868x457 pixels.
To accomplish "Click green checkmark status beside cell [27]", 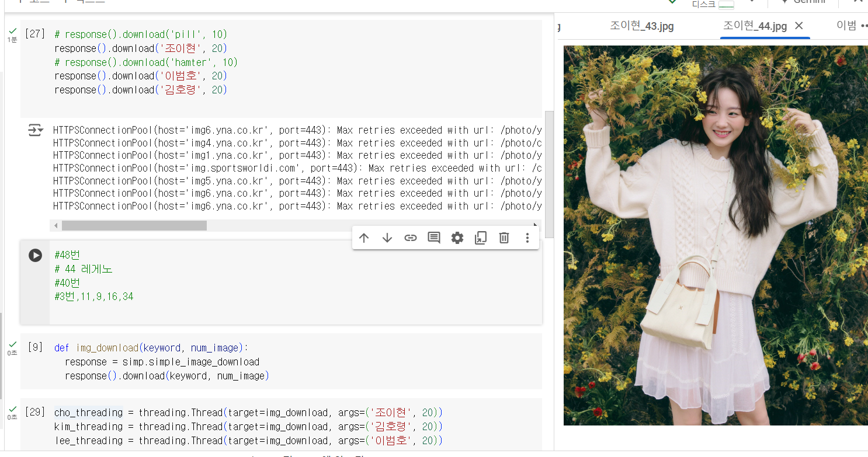I will click(x=13, y=30).
